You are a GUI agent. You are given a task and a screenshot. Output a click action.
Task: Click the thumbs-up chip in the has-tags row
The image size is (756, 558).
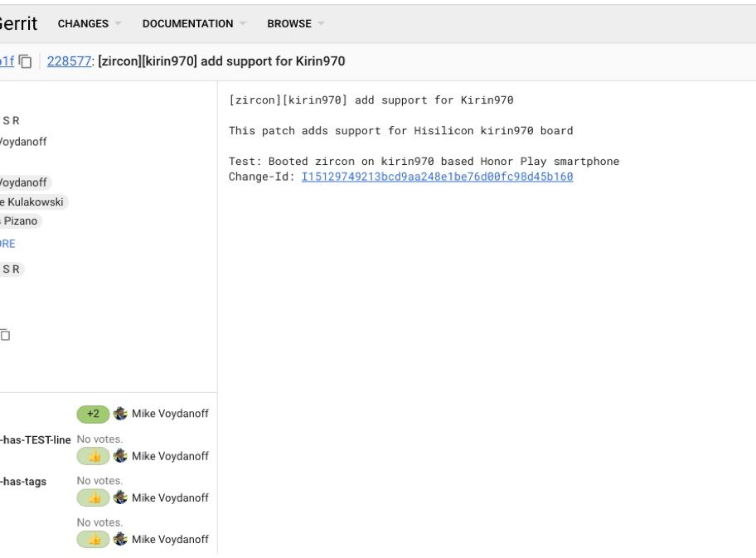(x=93, y=497)
